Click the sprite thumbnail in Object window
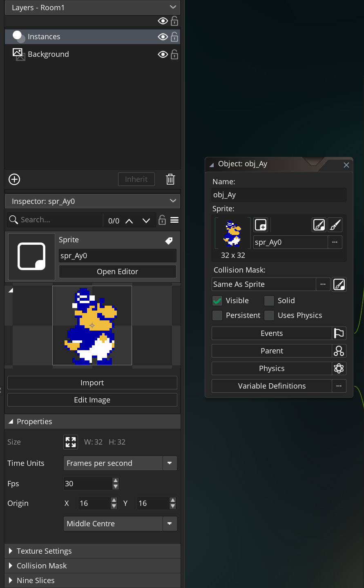 point(233,233)
